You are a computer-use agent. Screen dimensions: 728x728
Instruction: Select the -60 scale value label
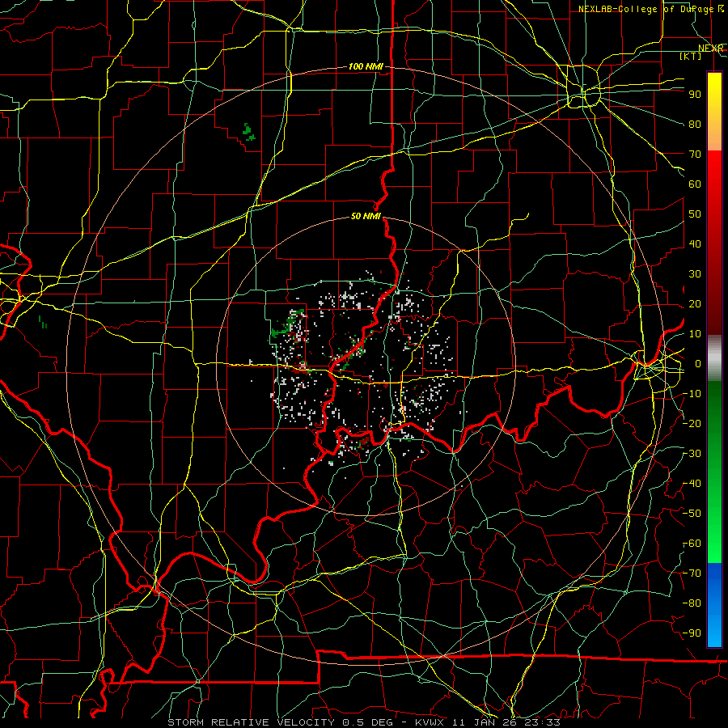point(692,544)
